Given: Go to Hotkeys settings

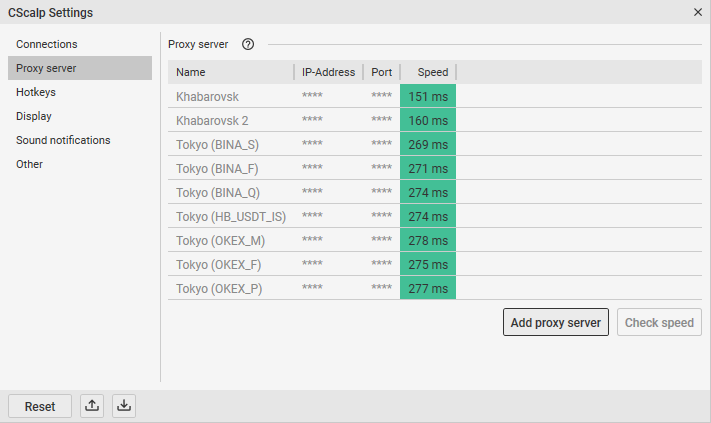Looking at the screenshot, I should click(36, 92).
